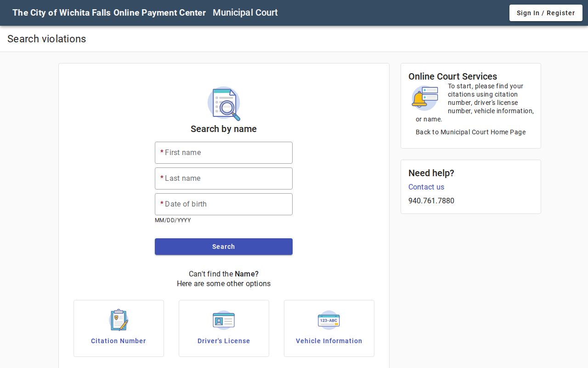
Task: Click the Driver's License ID card icon
Action: click(224, 320)
